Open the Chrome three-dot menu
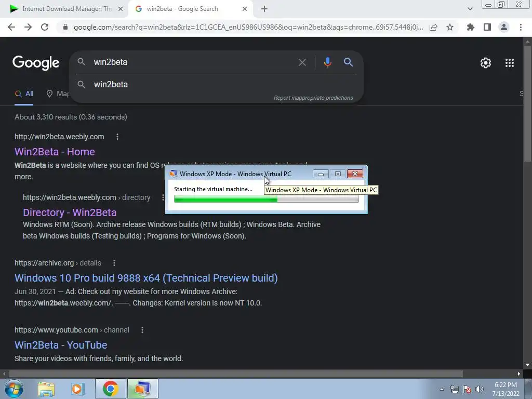The width and height of the screenshot is (532, 399). coord(521,27)
